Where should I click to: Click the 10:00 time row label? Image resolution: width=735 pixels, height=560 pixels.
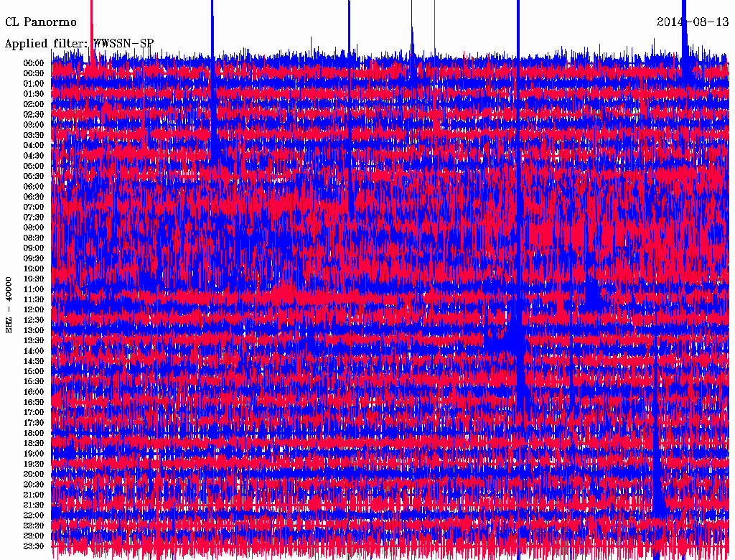pos(34,269)
